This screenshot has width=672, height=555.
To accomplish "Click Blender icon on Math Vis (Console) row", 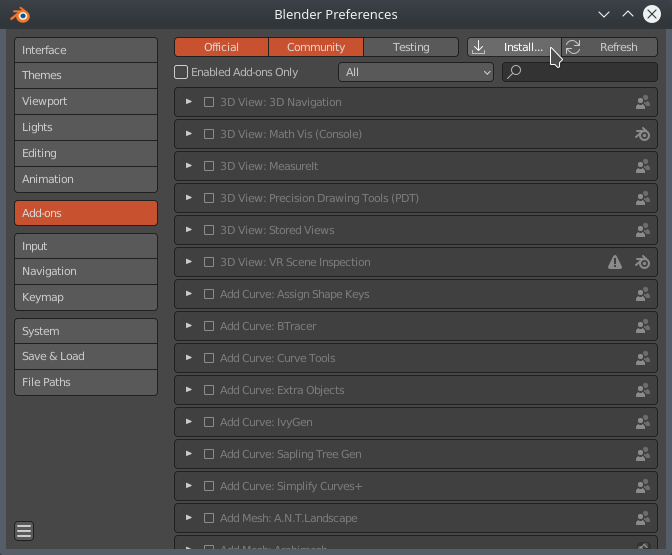I will (643, 134).
